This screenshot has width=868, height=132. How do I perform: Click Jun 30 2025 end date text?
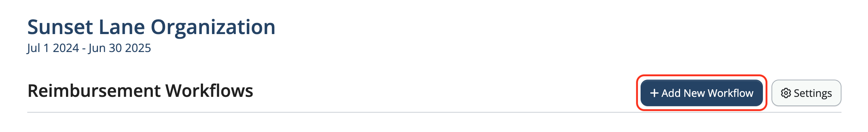(120, 48)
